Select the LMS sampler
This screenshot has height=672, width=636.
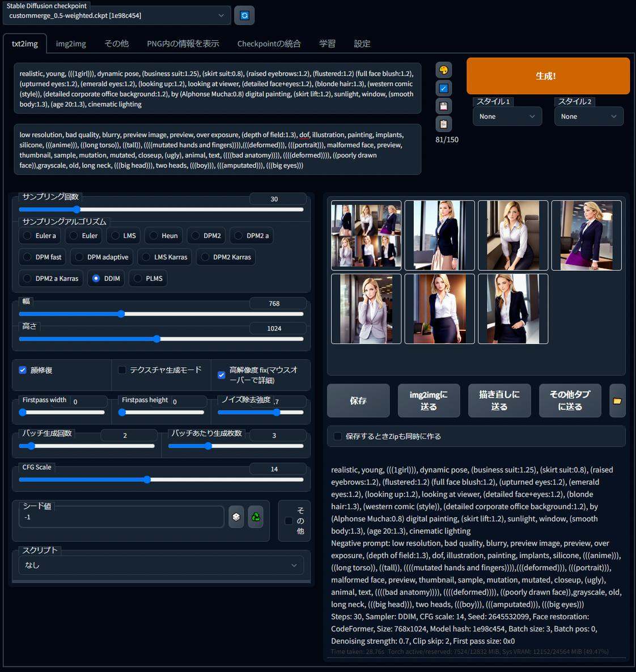[x=124, y=236]
